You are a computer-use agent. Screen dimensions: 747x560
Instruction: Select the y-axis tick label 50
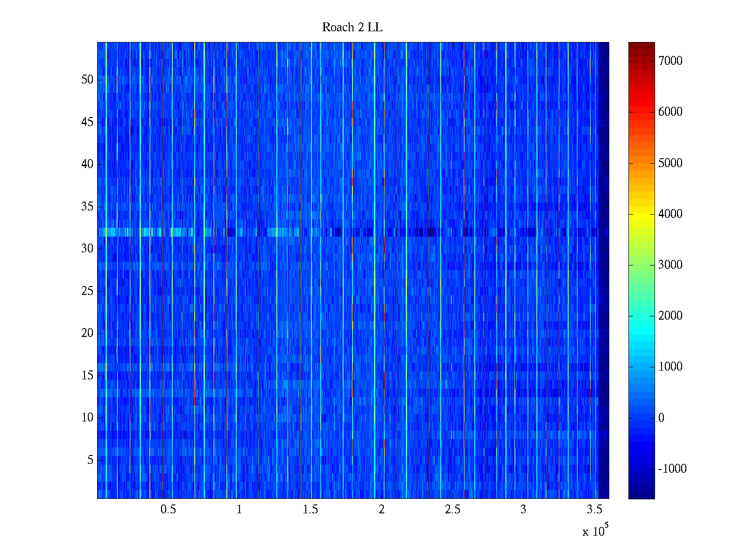click(x=87, y=80)
